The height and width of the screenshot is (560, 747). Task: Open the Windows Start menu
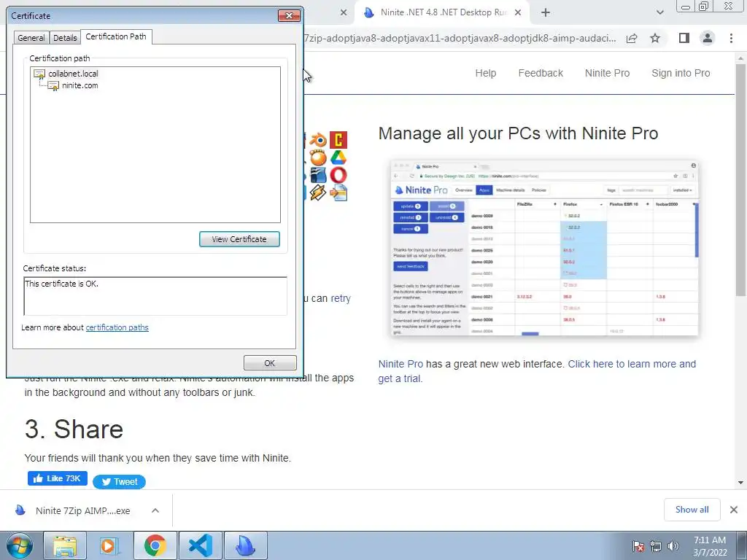pos(20,545)
